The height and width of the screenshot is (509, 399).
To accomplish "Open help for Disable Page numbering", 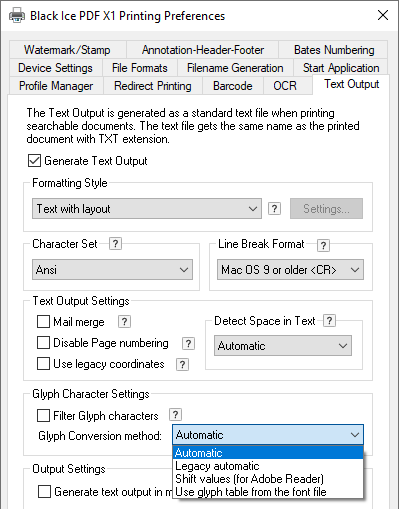I will 188,343.
